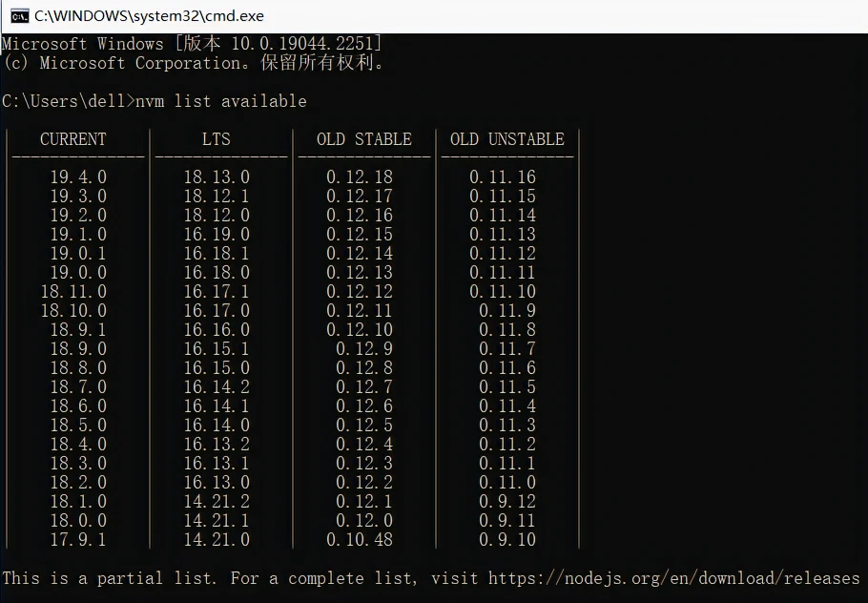Click the nodejs.org releases URL

pyautogui.click(x=673, y=578)
